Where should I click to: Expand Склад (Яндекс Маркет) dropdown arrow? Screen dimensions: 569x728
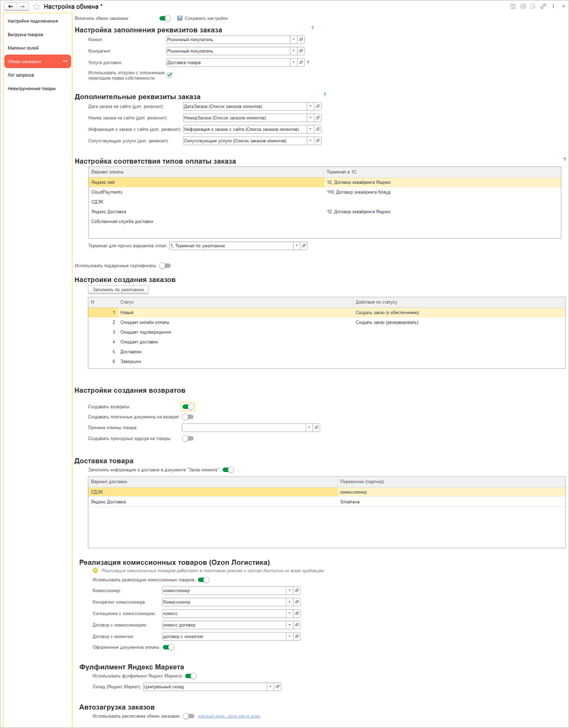(x=270, y=687)
